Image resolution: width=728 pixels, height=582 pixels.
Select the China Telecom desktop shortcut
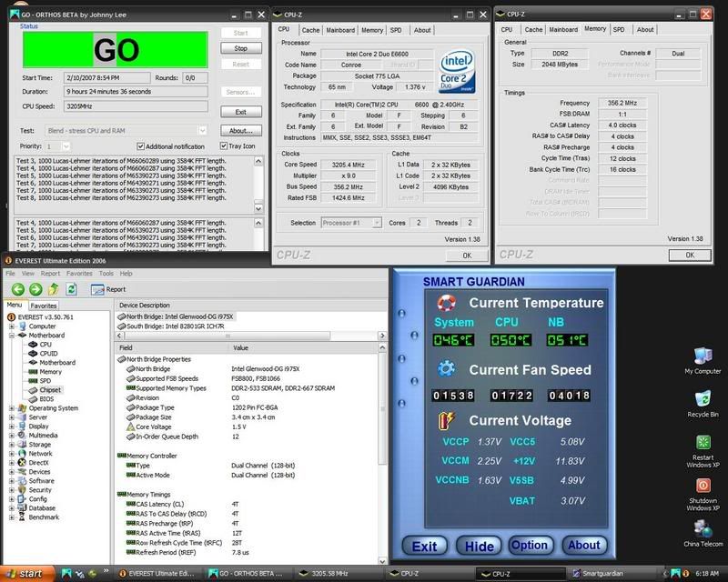(x=702, y=530)
